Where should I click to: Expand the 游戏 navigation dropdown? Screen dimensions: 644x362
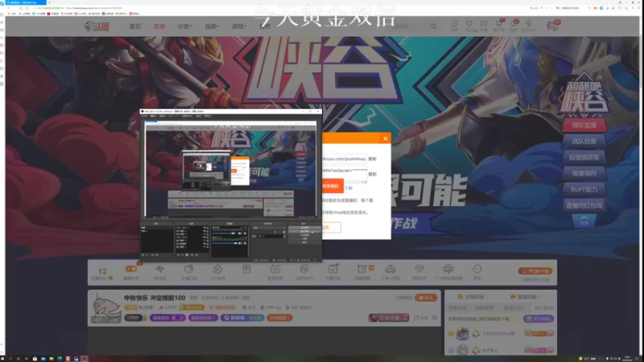(x=239, y=27)
